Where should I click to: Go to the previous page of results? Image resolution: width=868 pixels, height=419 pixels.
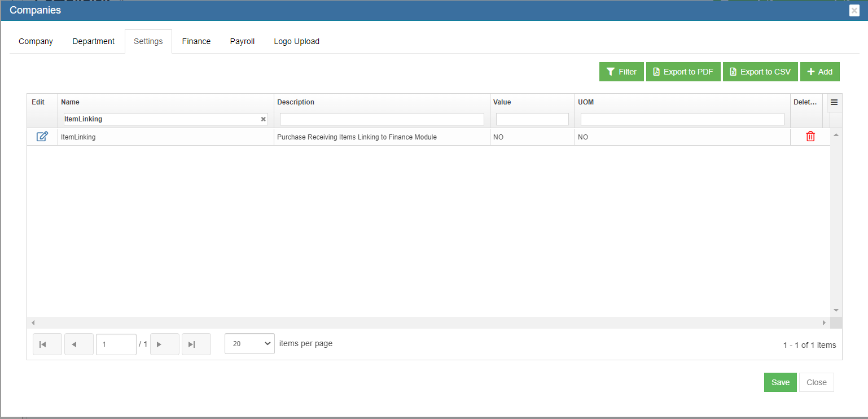pyautogui.click(x=79, y=344)
